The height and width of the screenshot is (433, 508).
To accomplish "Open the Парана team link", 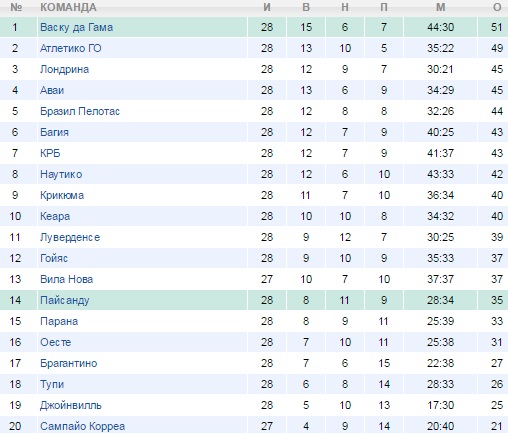I will [59, 321].
